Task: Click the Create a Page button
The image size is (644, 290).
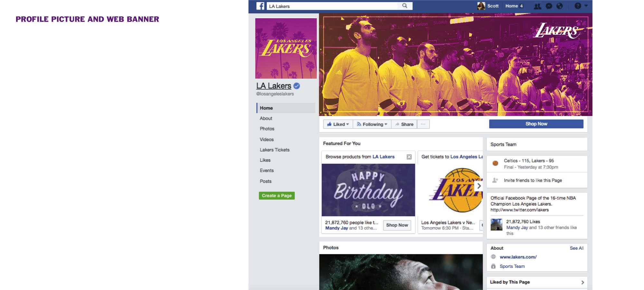Action: pos(277,196)
